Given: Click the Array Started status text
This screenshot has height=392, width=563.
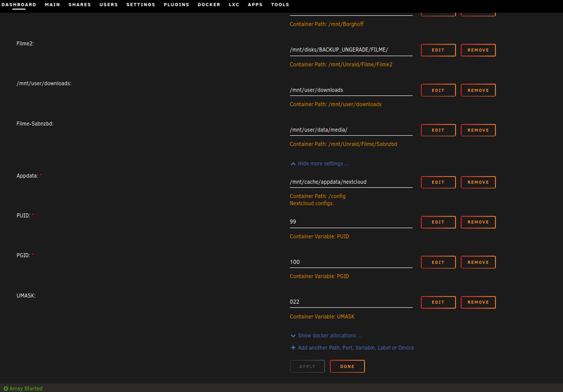Looking at the screenshot, I should [26, 389].
